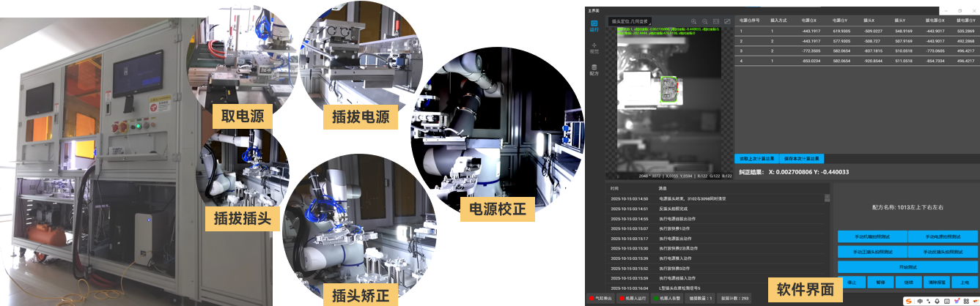Open the 配方 sidebar page
The height and width of the screenshot is (306, 980).
(x=594, y=70)
